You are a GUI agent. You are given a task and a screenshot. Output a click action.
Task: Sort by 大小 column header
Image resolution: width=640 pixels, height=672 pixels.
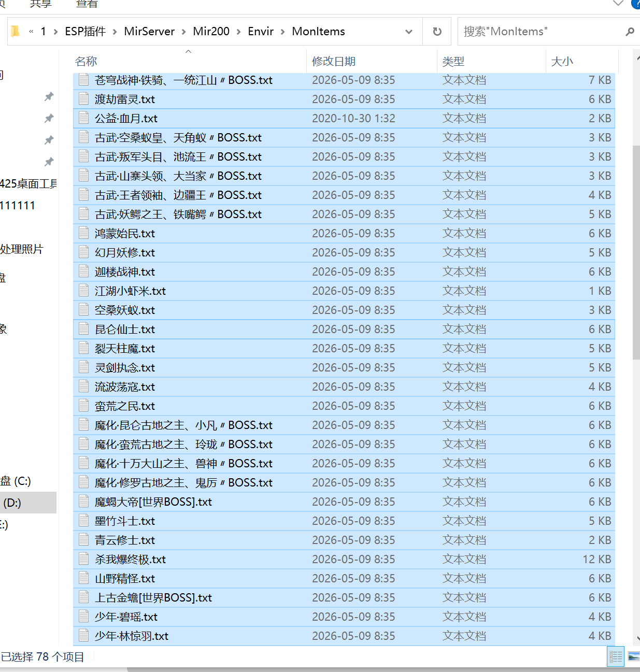point(562,61)
